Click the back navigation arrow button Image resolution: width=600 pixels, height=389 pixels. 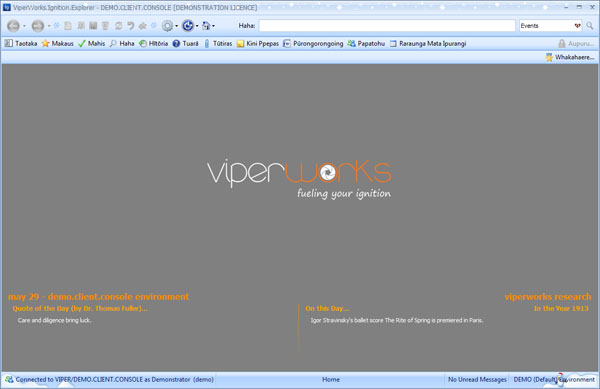[x=13, y=26]
